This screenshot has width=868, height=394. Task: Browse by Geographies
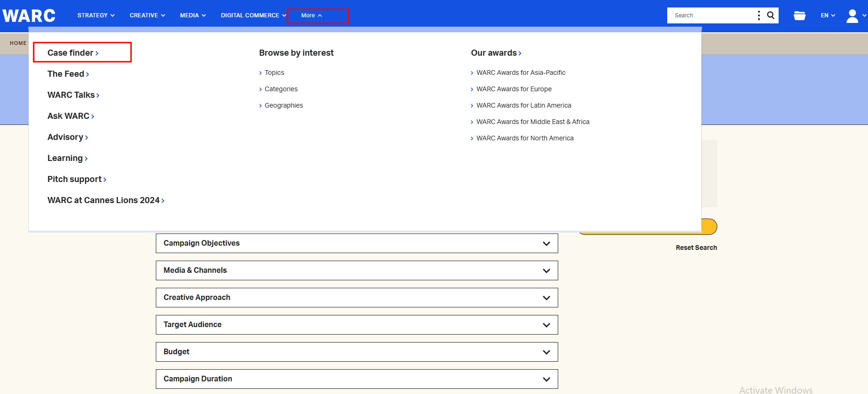[284, 105]
